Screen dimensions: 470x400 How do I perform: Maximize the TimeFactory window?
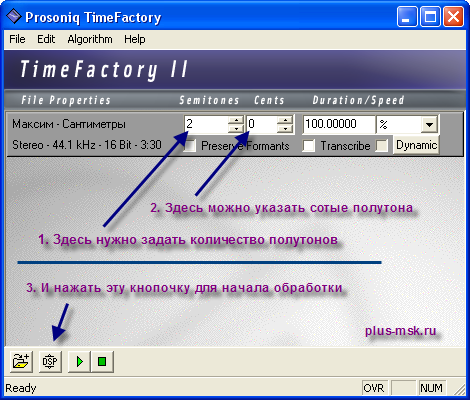coord(430,17)
